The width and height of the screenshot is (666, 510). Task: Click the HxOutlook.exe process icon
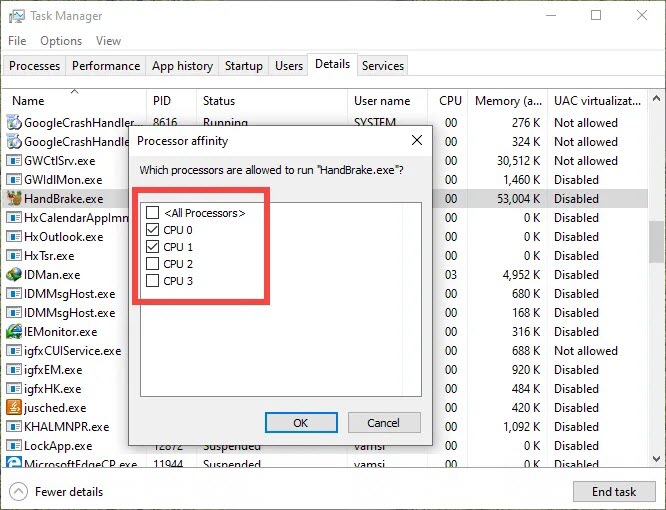[14, 237]
